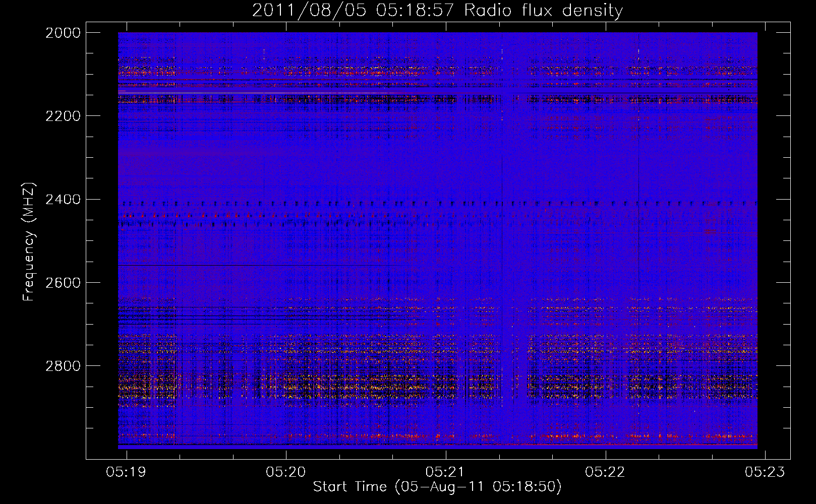
Task: Click the x-axis label 'Start Time (05-Aug-11 05:18:50)'
Action: pyautogui.click(x=437, y=487)
